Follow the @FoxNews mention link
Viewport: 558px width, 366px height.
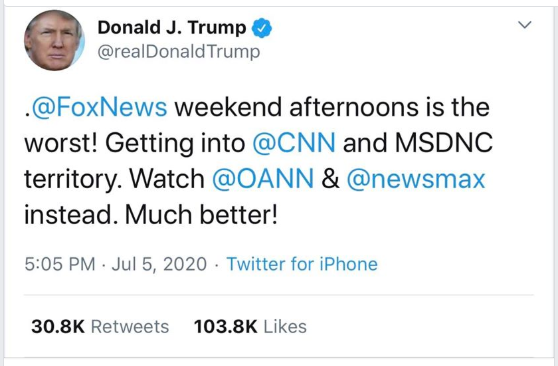[99, 107]
